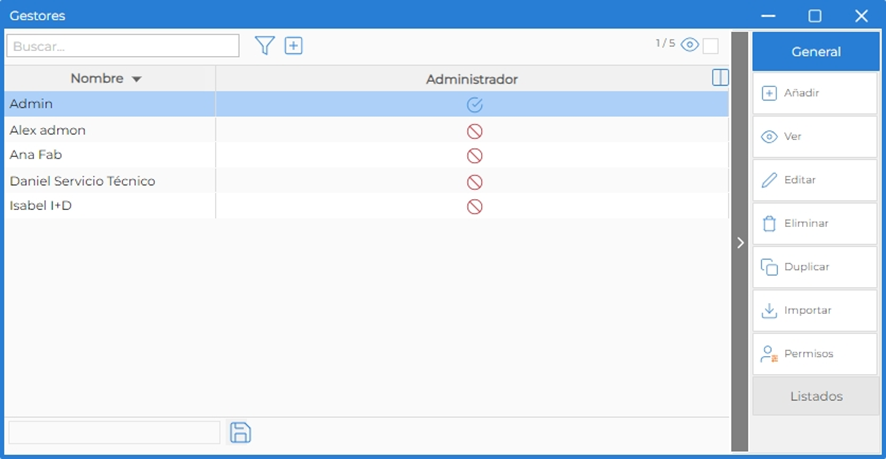
Task: Click the save floppy disk icon
Action: [240, 432]
